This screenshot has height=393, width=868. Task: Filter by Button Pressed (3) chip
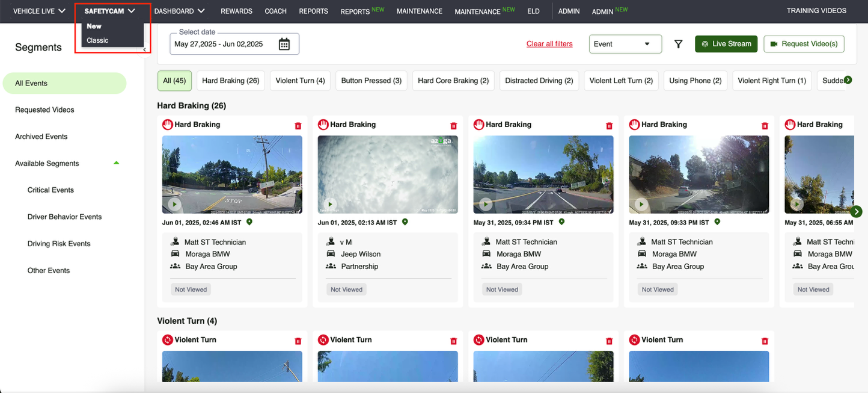click(371, 81)
